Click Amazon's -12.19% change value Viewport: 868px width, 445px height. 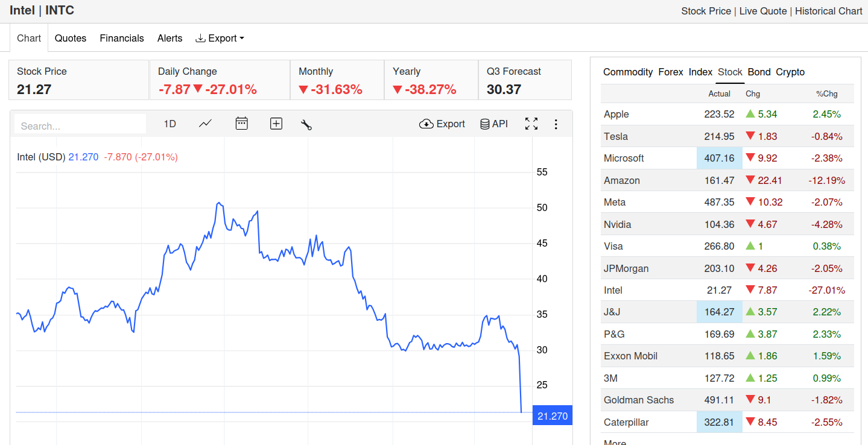[826, 180]
